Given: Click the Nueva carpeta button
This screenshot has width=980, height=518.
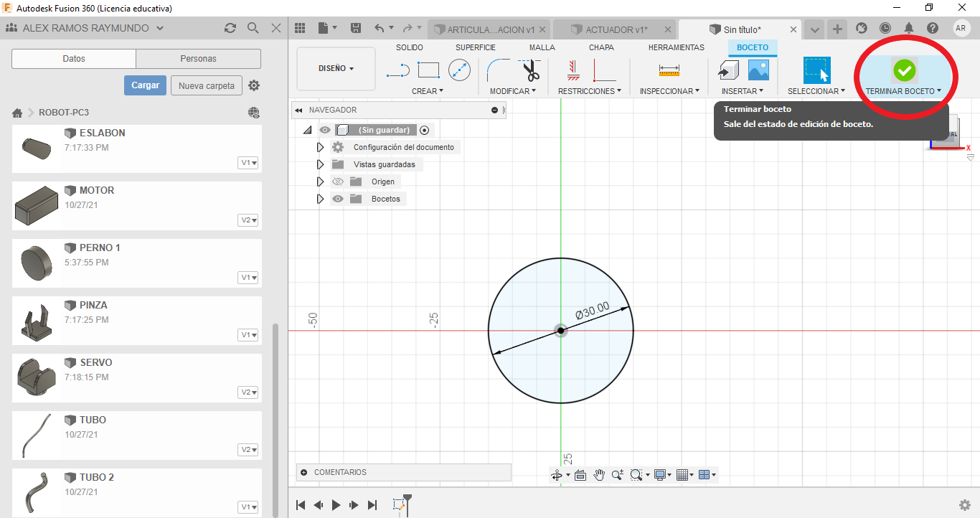Looking at the screenshot, I should (x=207, y=85).
